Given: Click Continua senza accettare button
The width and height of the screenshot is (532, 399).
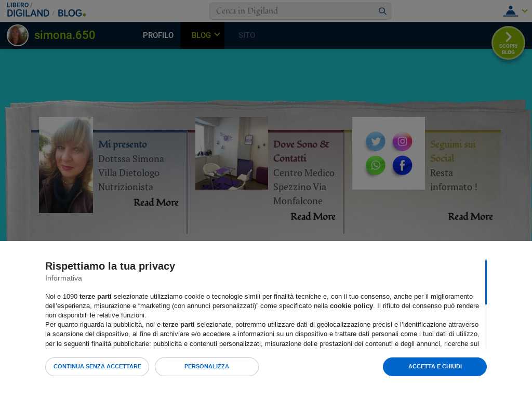Looking at the screenshot, I should (97, 367).
